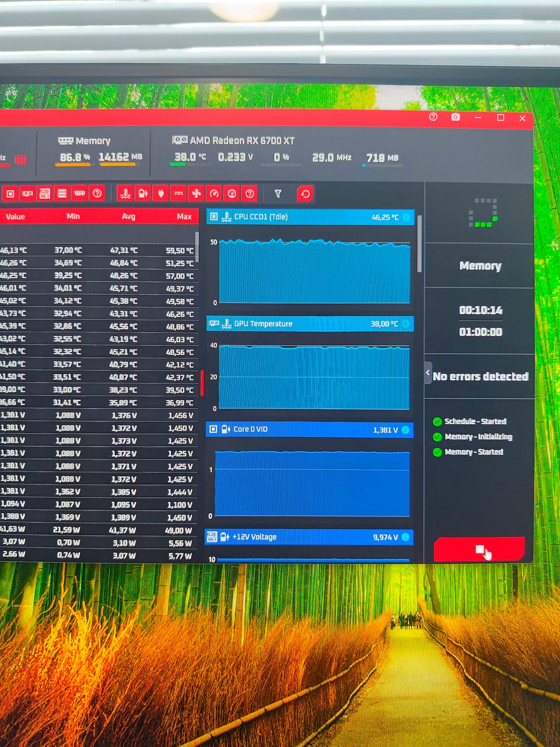Take a screenshot with the camera icon

(x=456, y=117)
